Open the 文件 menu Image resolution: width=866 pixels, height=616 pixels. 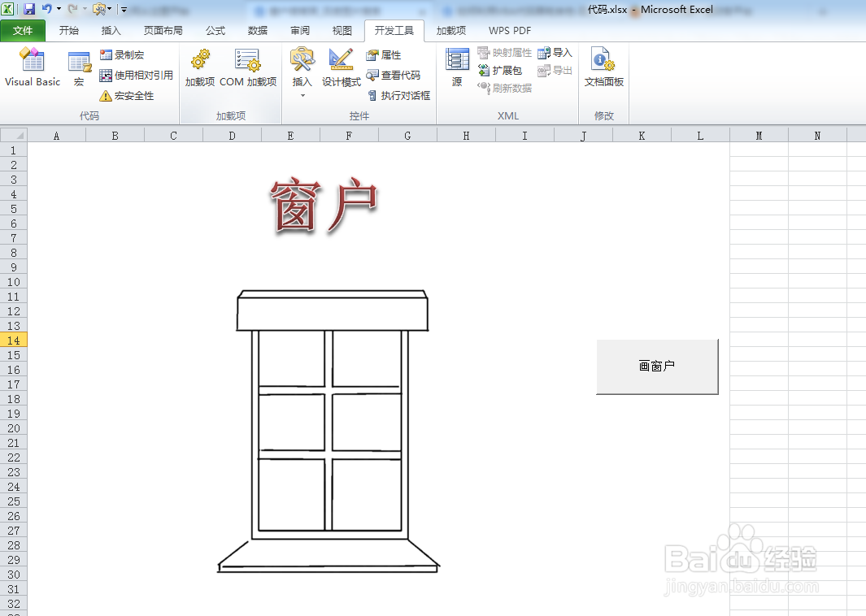pyautogui.click(x=23, y=30)
